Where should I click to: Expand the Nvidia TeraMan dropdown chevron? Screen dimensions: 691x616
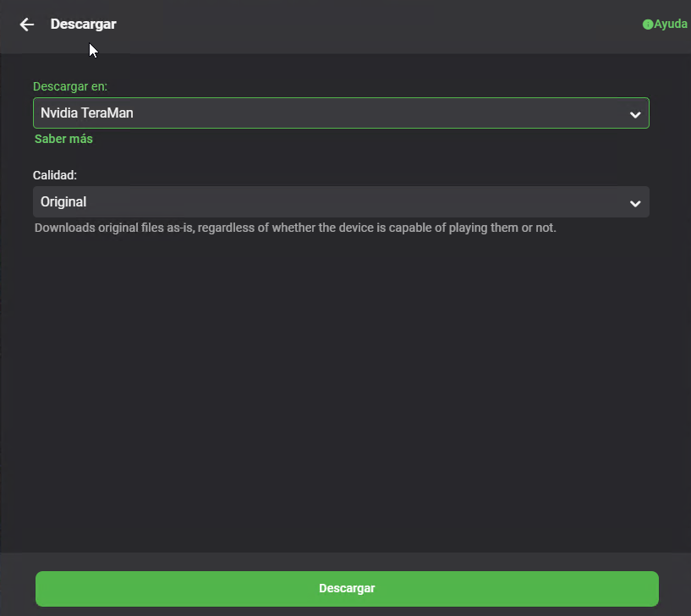click(635, 114)
